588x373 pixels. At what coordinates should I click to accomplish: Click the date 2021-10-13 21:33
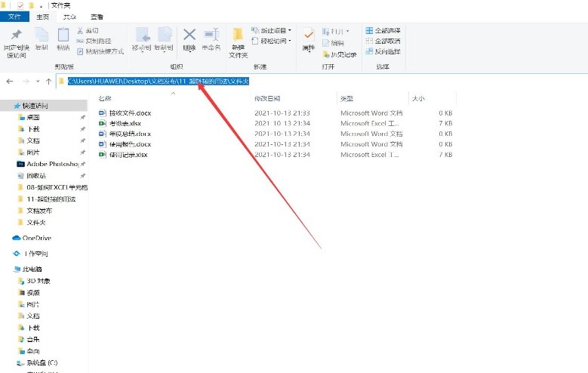282,113
